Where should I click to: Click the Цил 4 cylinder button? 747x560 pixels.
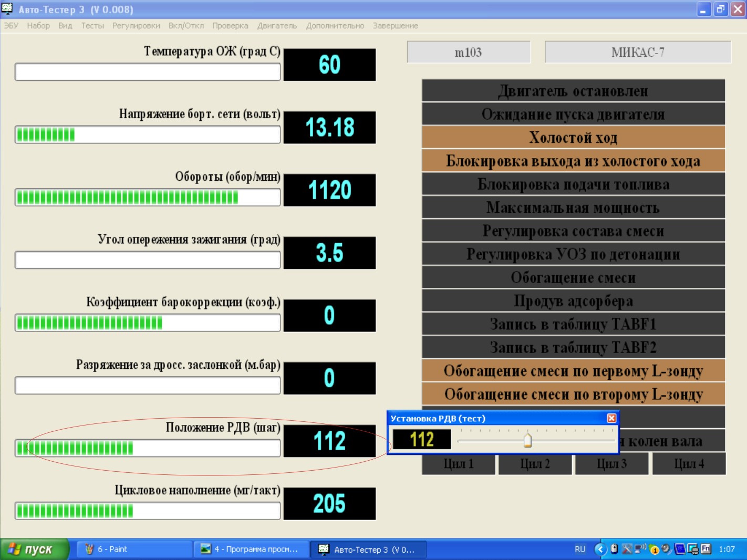click(689, 464)
